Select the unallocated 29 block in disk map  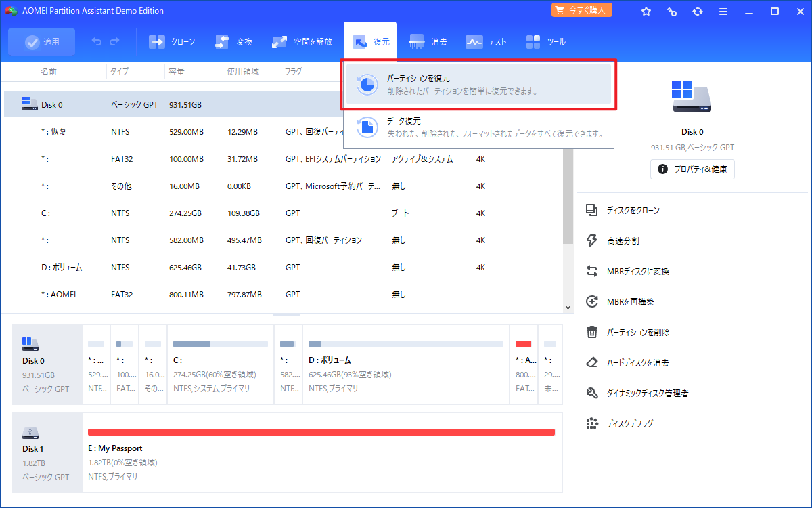click(x=550, y=364)
